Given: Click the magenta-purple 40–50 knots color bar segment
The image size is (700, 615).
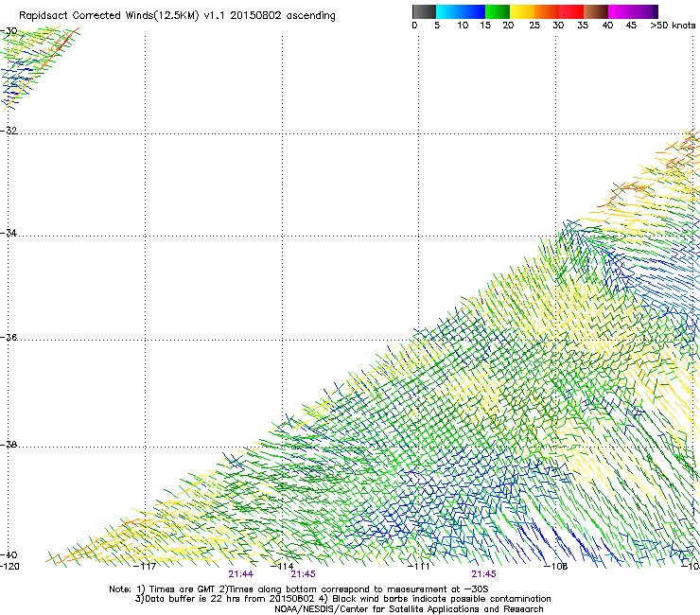Looking at the screenshot, I should pos(633,11).
